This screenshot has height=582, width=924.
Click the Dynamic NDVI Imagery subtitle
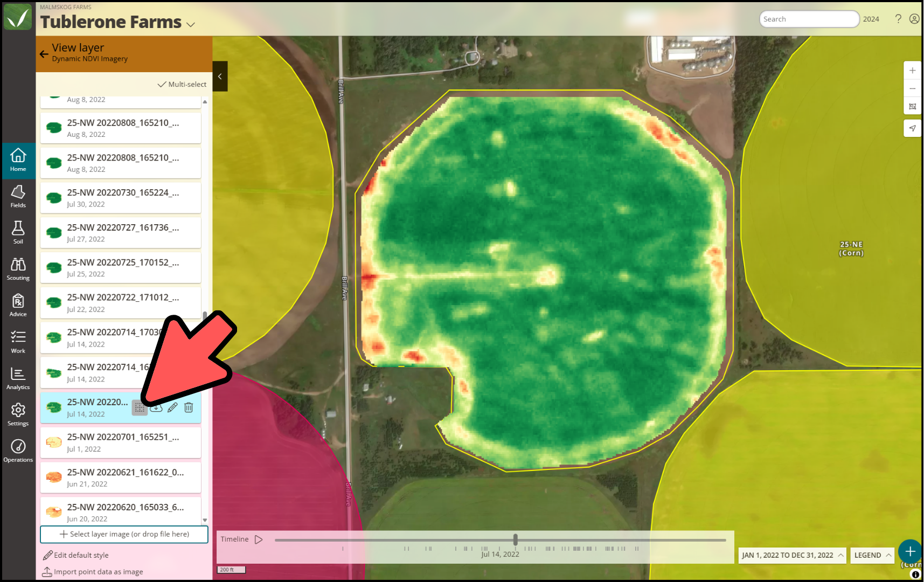point(90,59)
